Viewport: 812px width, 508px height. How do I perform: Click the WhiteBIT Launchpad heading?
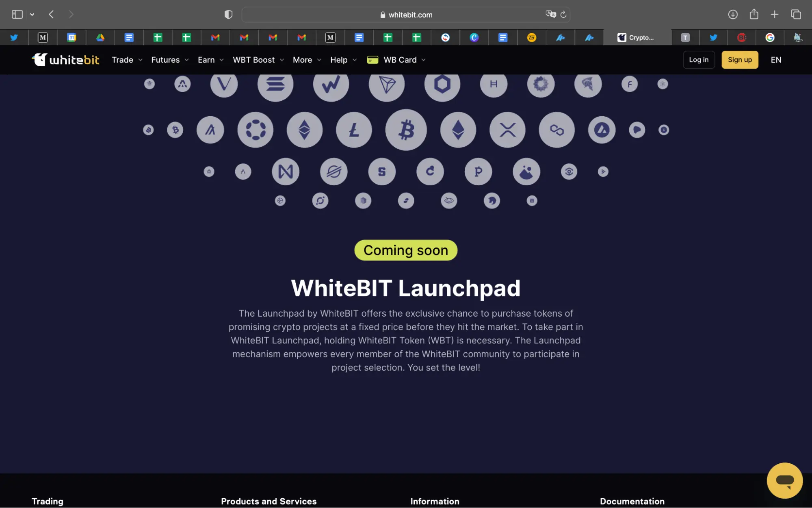[x=406, y=288]
